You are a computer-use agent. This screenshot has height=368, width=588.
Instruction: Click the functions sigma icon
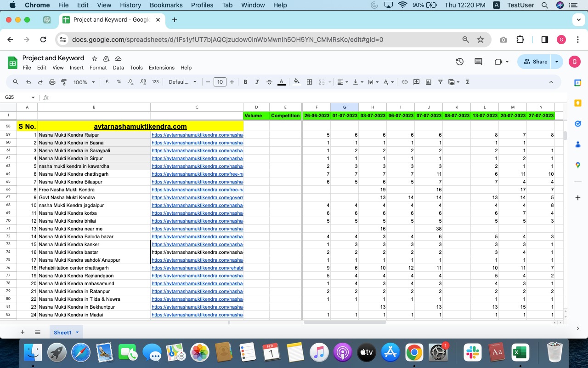468,82
